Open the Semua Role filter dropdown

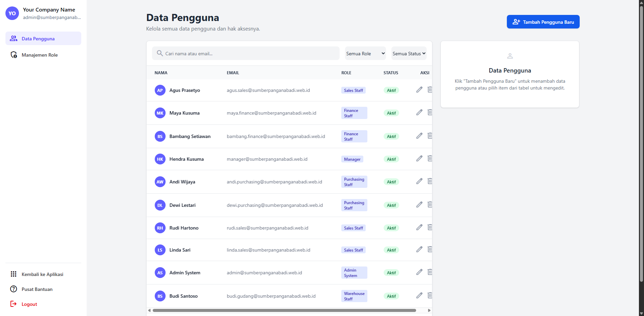click(x=365, y=54)
